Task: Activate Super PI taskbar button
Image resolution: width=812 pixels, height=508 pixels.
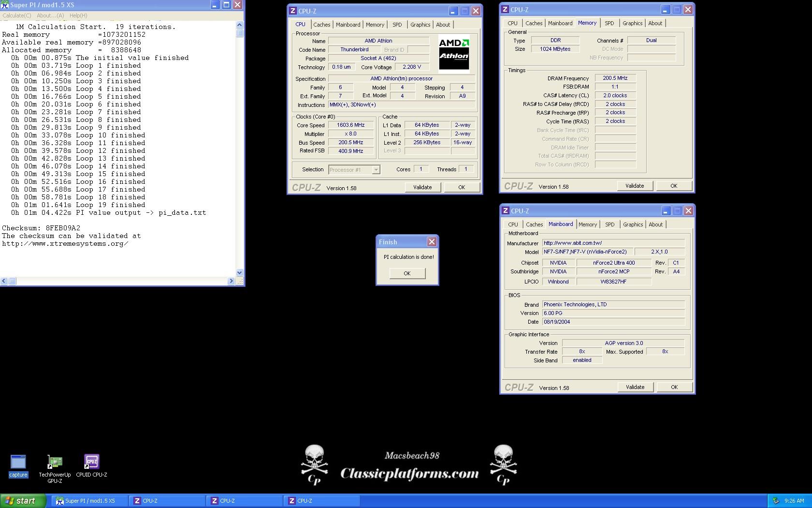Action: (89, 501)
